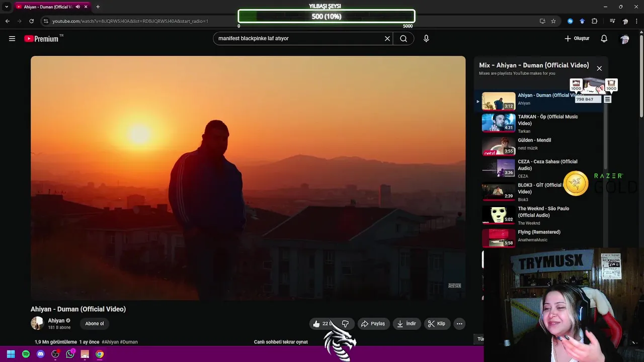This screenshot has height=362, width=644.
Task: Click the video player to pause
Action: pos(248,178)
